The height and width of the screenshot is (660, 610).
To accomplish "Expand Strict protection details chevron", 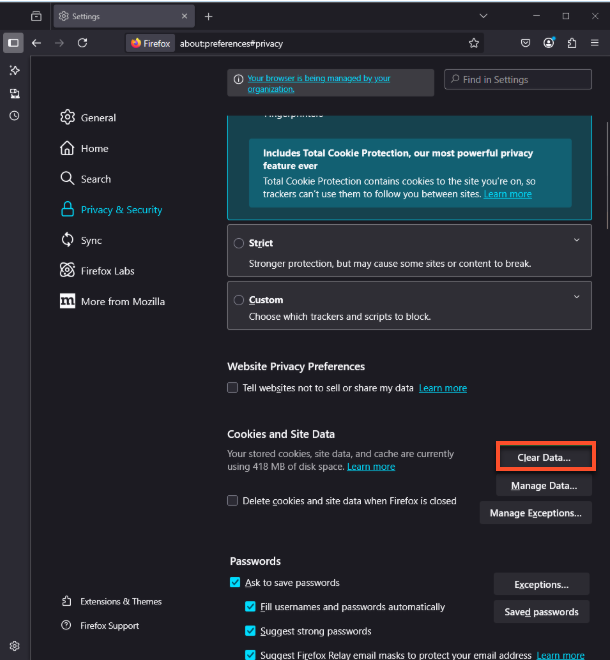I will point(576,240).
